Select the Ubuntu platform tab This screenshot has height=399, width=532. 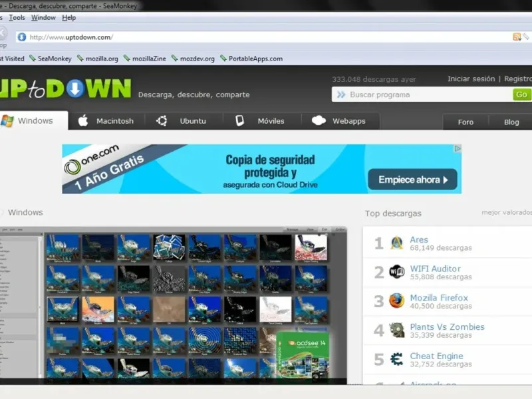(x=184, y=121)
